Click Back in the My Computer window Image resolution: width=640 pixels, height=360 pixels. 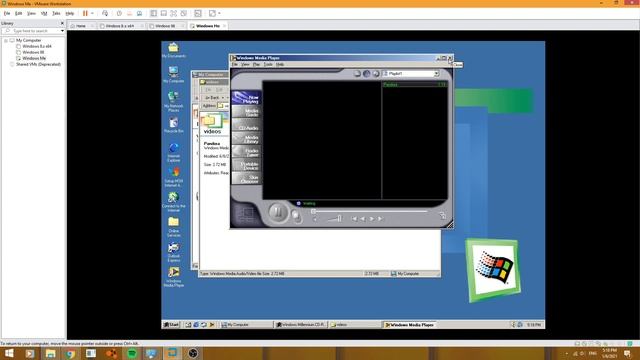(212, 98)
